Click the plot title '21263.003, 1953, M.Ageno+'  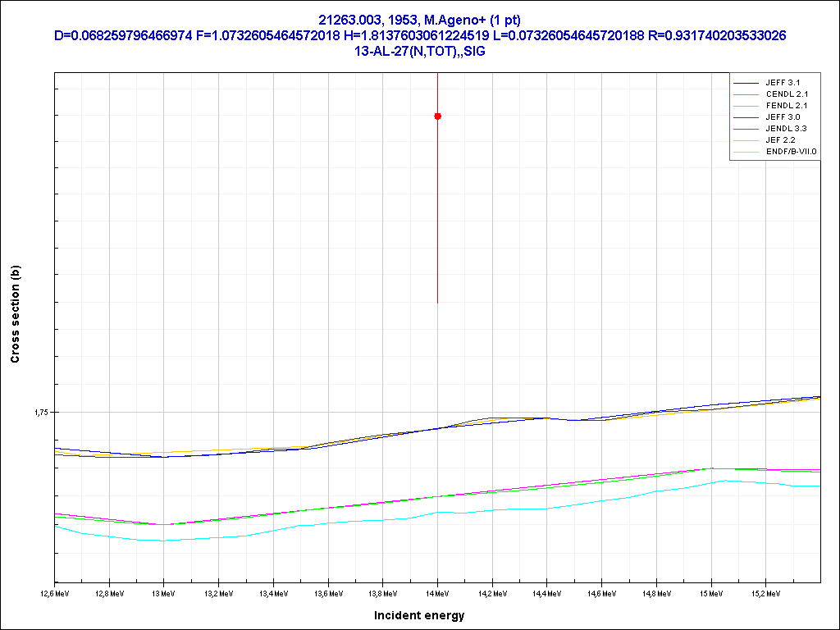point(419,19)
